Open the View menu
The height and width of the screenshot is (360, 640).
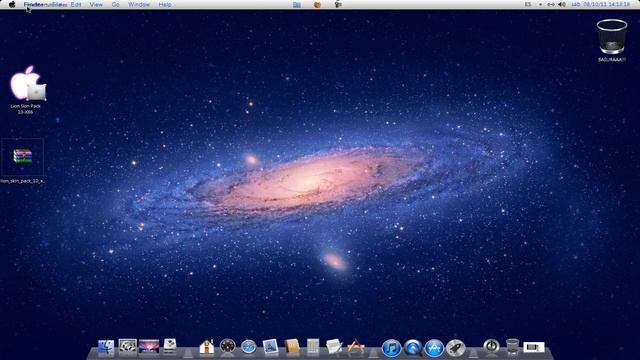pyautogui.click(x=96, y=4)
